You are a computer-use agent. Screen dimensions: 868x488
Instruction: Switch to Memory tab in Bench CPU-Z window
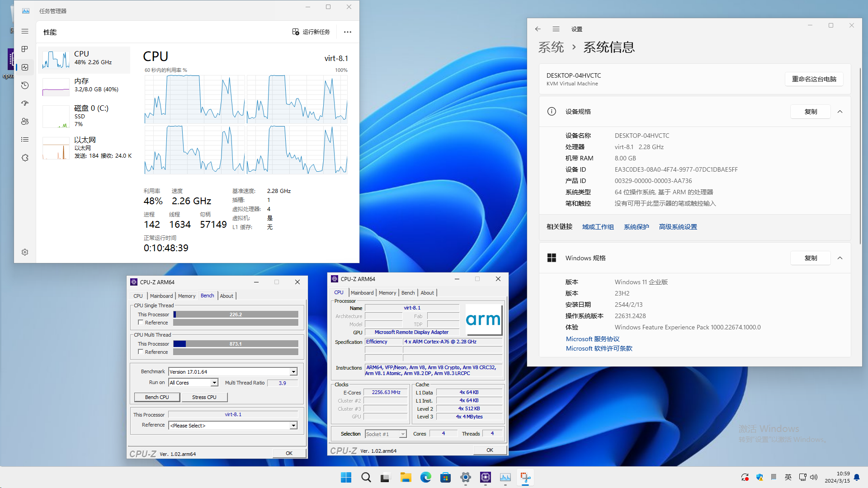pyautogui.click(x=187, y=296)
